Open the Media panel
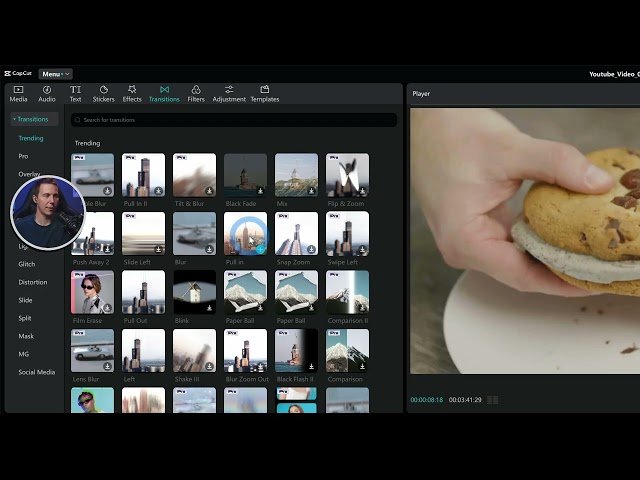 tap(18, 93)
